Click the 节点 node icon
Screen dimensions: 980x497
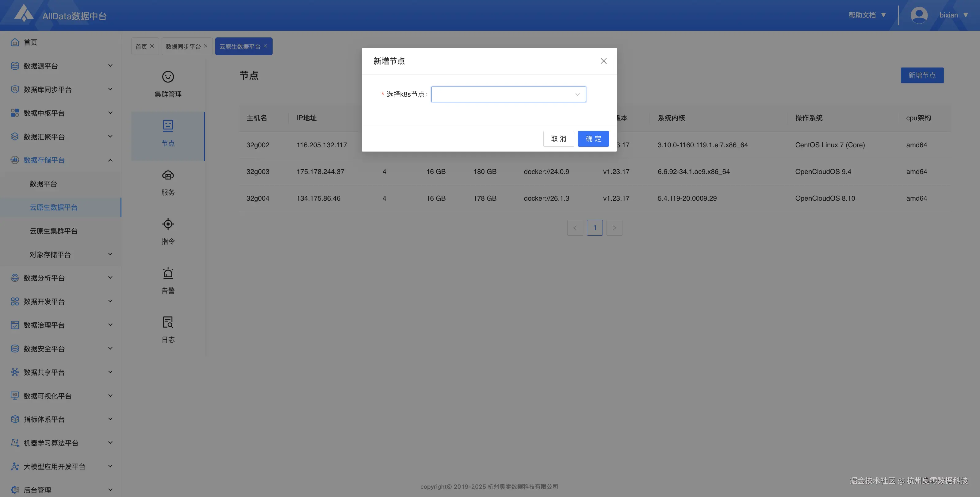tap(168, 126)
